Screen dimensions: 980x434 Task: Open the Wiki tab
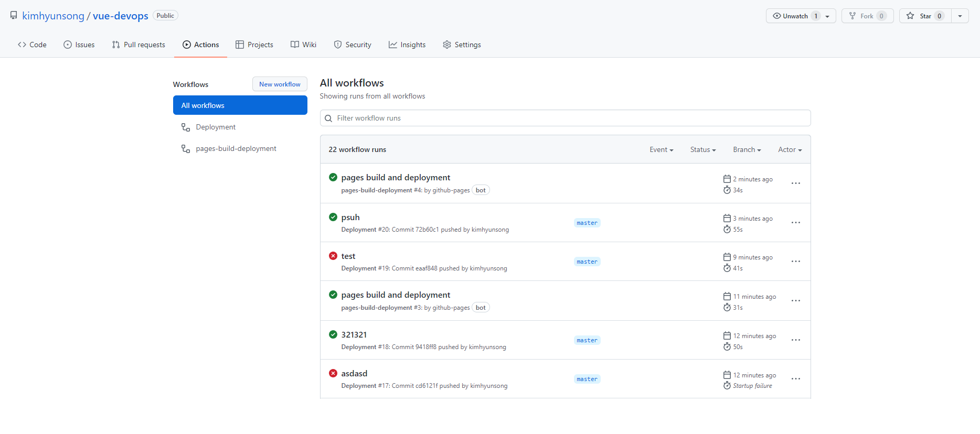click(x=303, y=45)
